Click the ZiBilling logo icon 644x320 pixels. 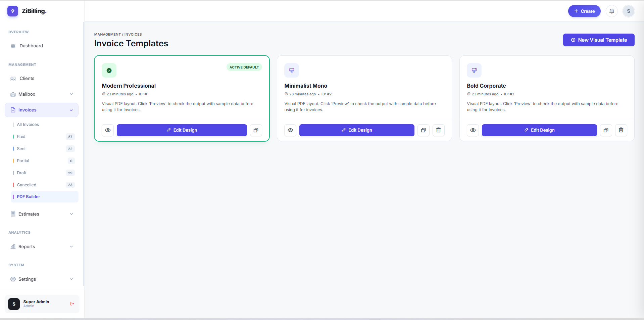click(x=13, y=11)
